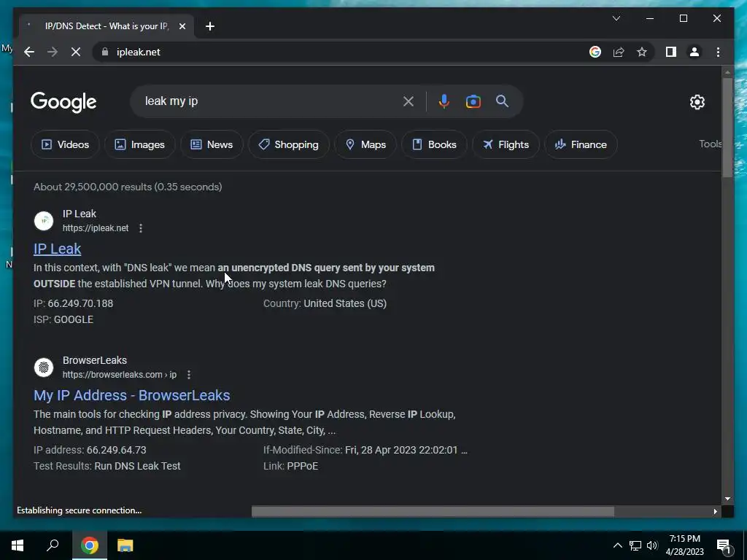Click the horizontal scrollbar right arrow
This screenshot has height=560, width=747.
click(x=715, y=511)
